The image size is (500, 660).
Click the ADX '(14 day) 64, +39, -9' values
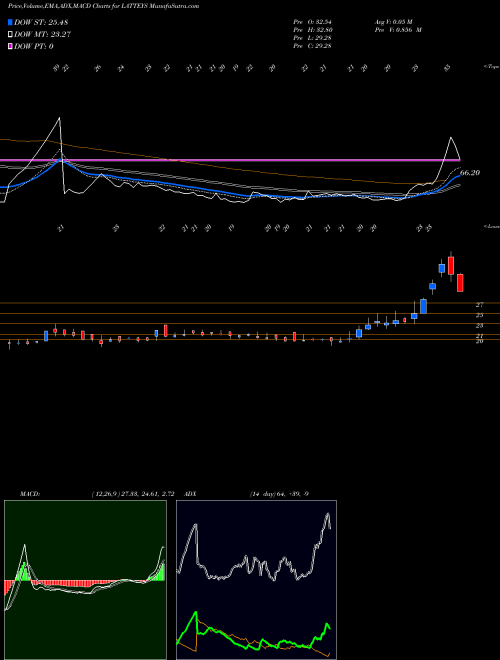click(279, 494)
